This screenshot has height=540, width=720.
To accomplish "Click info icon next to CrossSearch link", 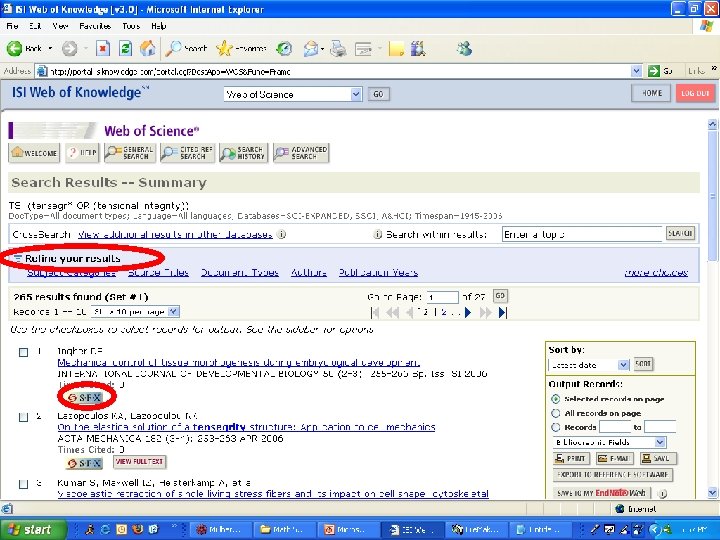I will [x=282, y=234].
